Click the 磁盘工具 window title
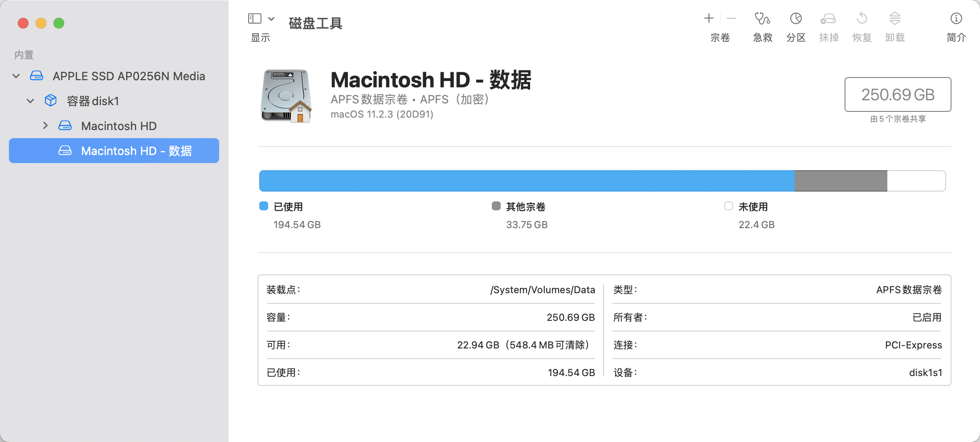Viewport: 980px width, 442px height. (x=315, y=23)
